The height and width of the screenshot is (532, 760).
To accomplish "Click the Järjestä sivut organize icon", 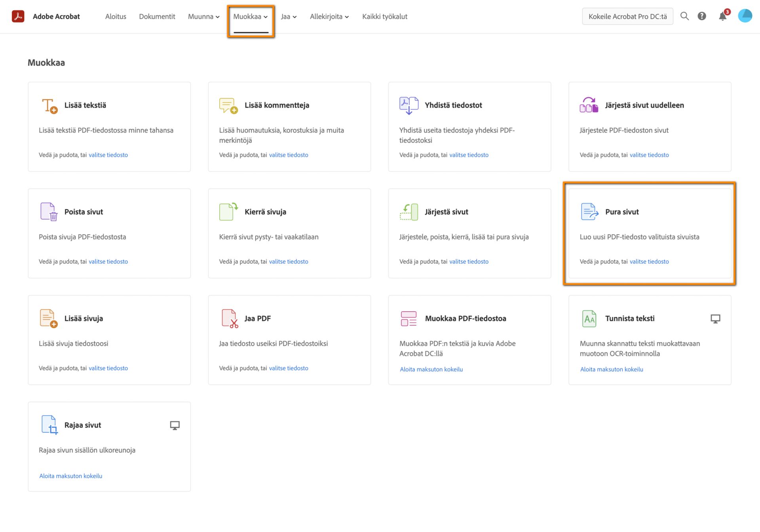I will (409, 212).
